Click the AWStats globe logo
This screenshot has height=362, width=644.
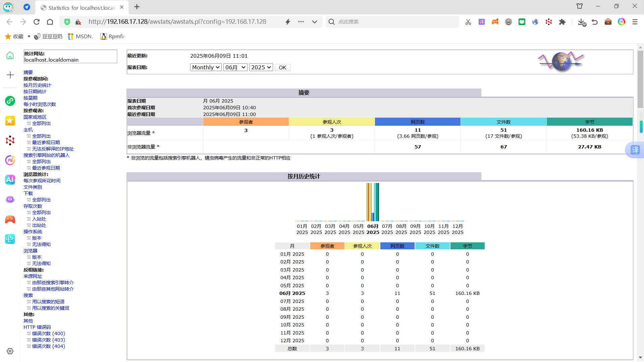pyautogui.click(x=561, y=61)
